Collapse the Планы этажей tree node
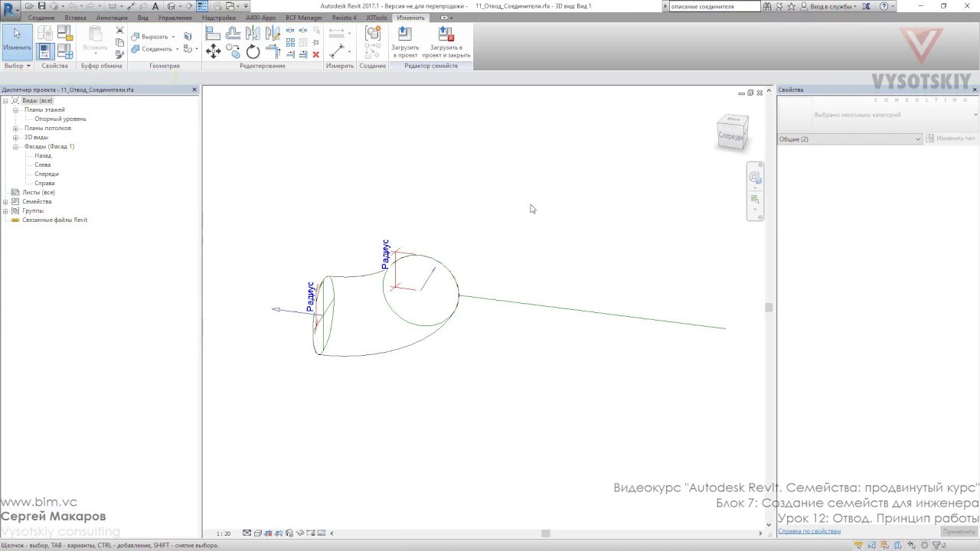The height and width of the screenshot is (551, 980). click(x=15, y=110)
